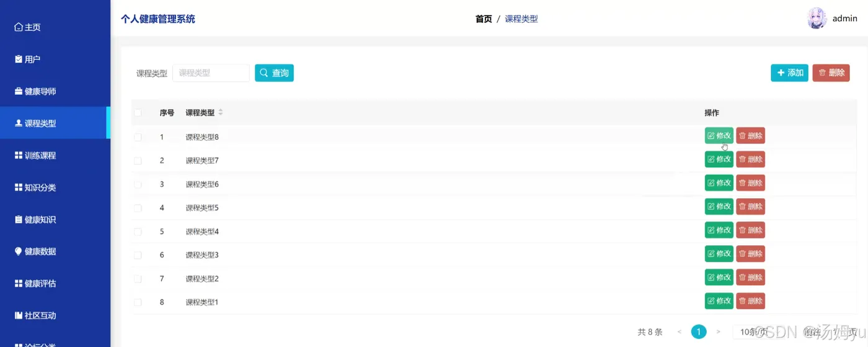The height and width of the screenshot is (347, 868).
Task: Check the 课程类型8 row checkbox
Action: [138, 137]
